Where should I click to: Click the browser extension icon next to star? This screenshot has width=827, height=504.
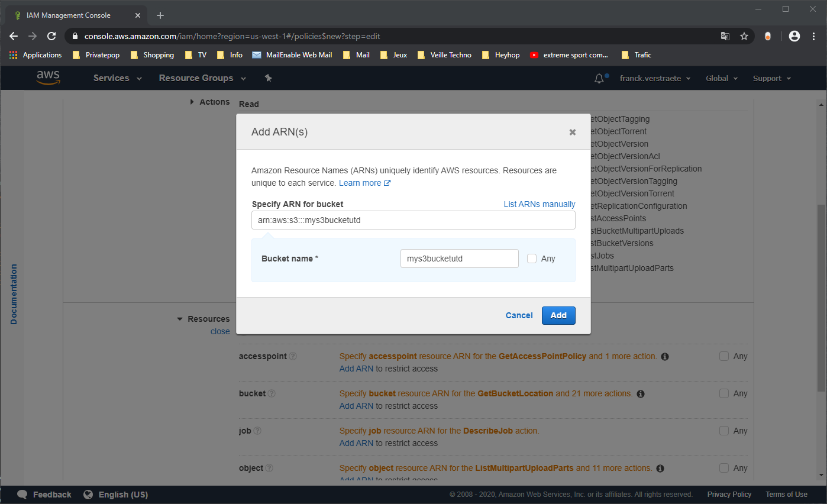(x=768, y=36)
